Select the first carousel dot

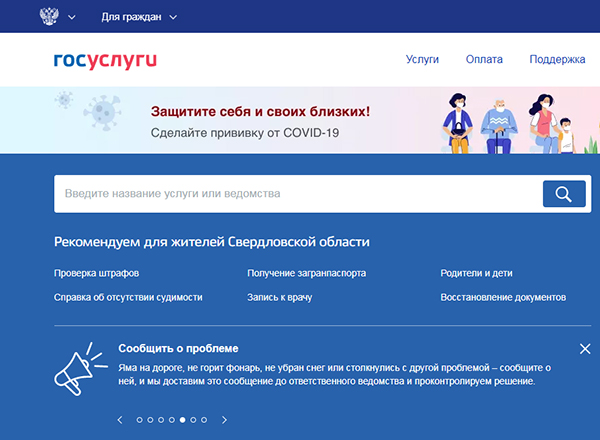tap(140, 420)
